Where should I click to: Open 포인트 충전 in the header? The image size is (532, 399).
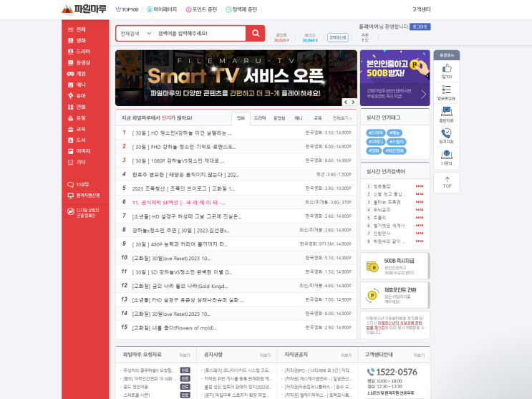(x=201, y=9)
